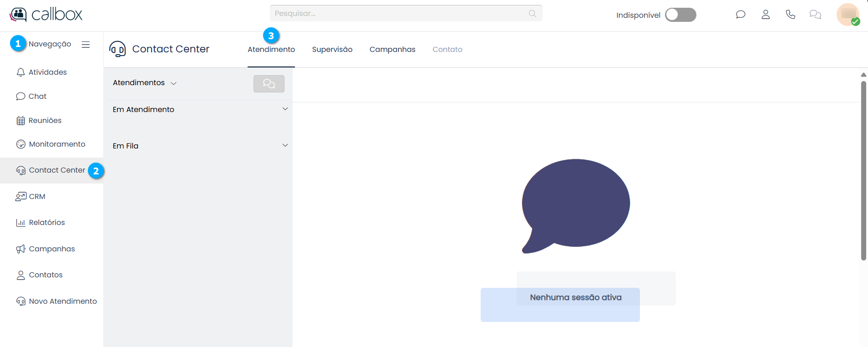Switch to the Supervisão tab
Image resolution: width=868 pixels, height=347 pixels.
pos(332,50)
